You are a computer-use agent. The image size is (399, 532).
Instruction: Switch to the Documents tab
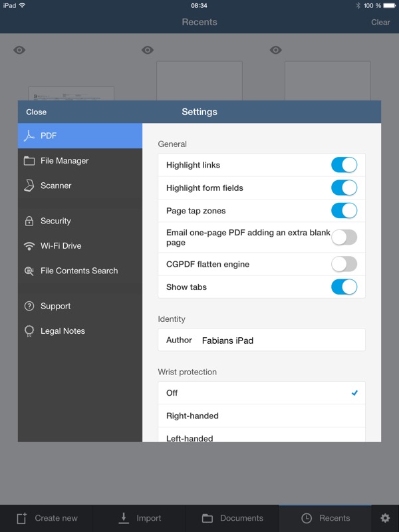(232, 518)
